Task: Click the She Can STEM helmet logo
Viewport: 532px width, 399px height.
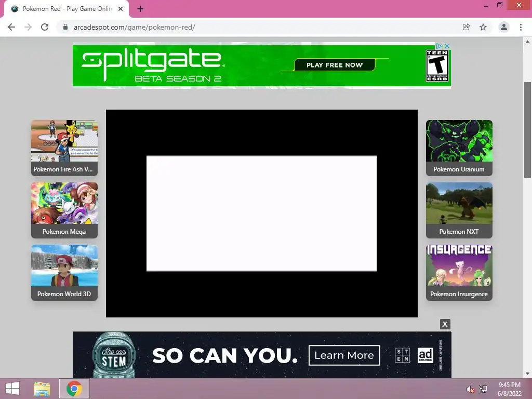Action: click(x=114, y=355)
